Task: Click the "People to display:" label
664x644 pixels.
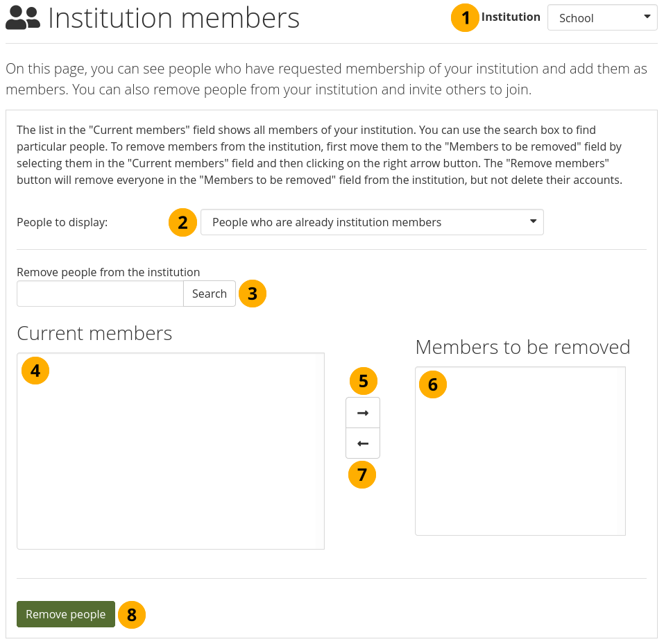Action: click(62, 223)
